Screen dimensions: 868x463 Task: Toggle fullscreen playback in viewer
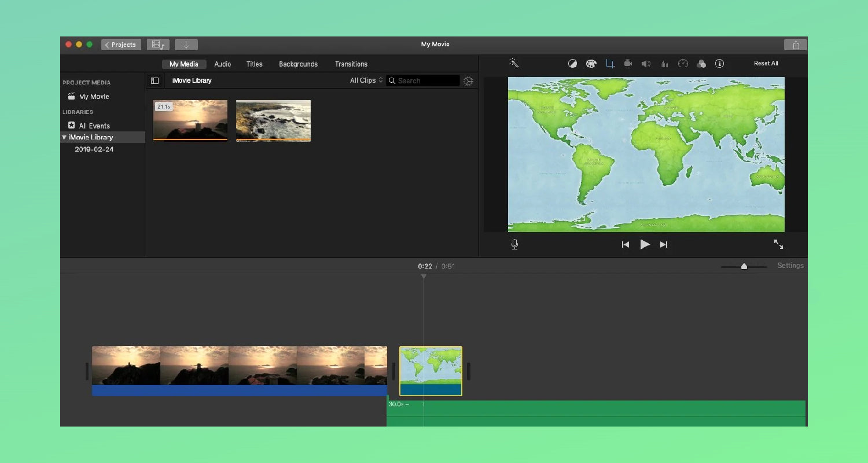pyautogui.click(x=778, y=244)
